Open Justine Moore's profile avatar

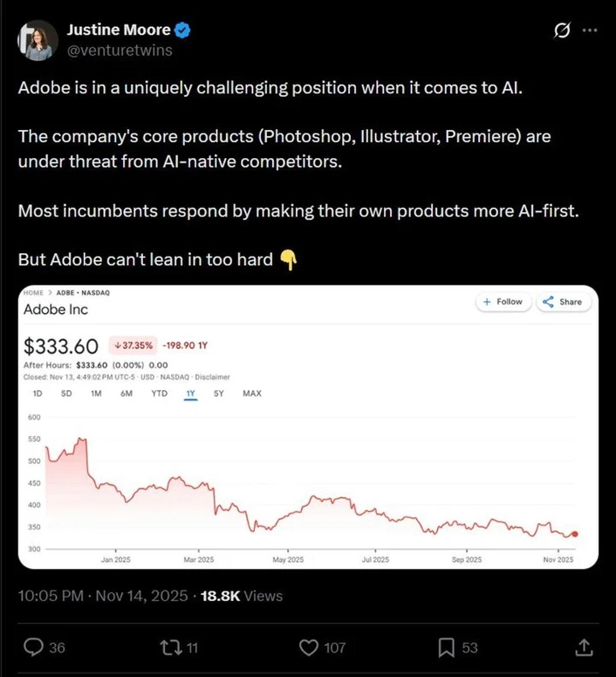coord(37,40)
